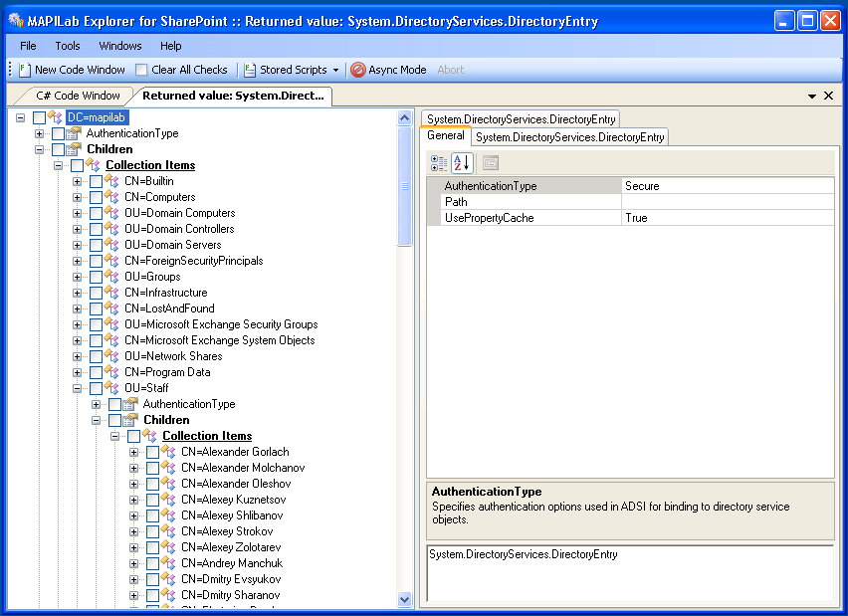Click the icon beside CN=Dmitry Sharanov
The width and height of the screenshot is (848, 616).
point(169,595)
